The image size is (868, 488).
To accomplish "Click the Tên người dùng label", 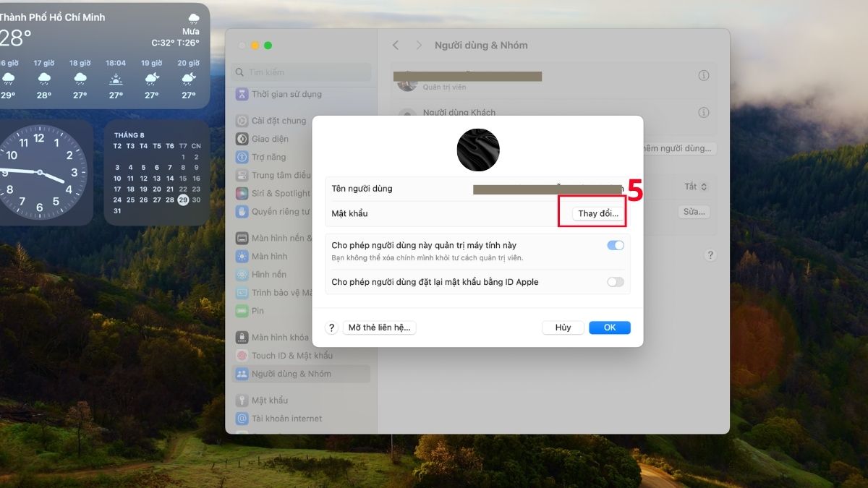I will point(362,189).
